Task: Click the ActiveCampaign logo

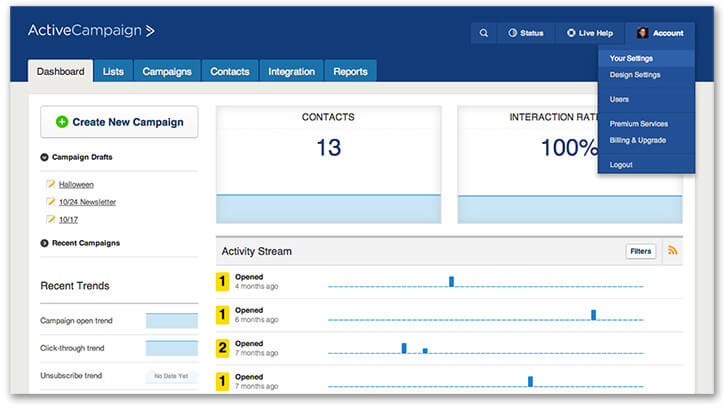Action: [91, 30]
